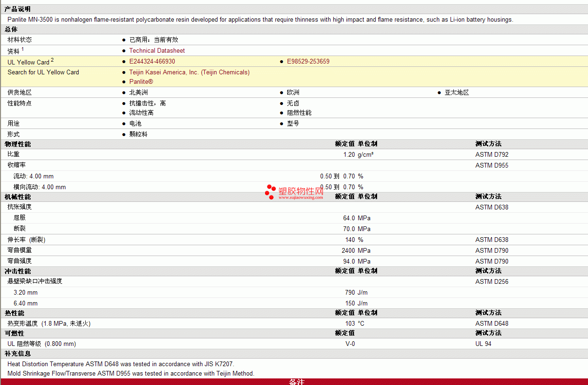The width and height of the screenshot is (588, 385).
Task: Click Search for UL Yellow Card label
Action: click(x=43, y=72)
